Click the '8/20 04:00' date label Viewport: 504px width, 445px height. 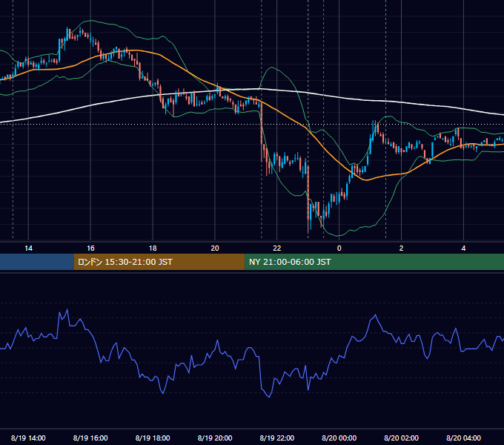pos(463,438)
